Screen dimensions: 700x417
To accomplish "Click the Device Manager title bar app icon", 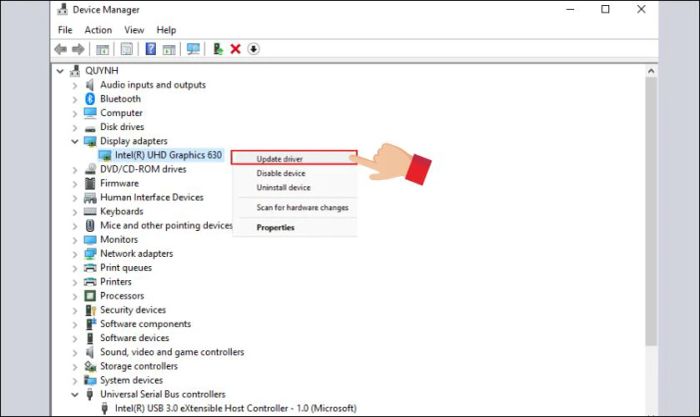I will click(62, 9).
